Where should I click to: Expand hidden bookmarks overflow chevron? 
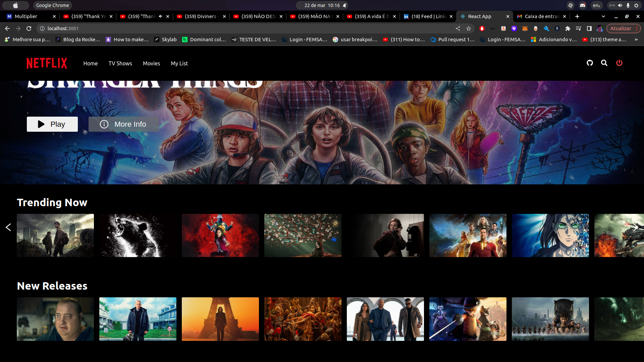(636, 40)
